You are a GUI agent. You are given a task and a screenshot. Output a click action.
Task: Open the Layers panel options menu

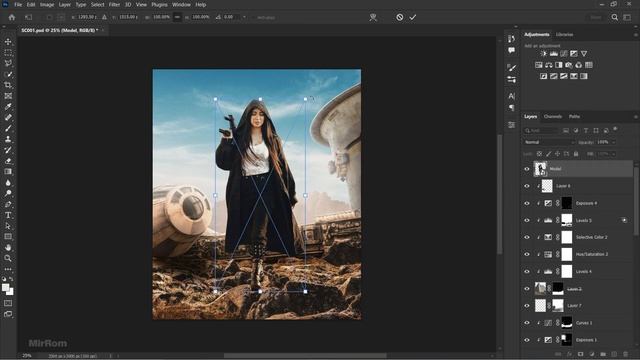point(636,117)
